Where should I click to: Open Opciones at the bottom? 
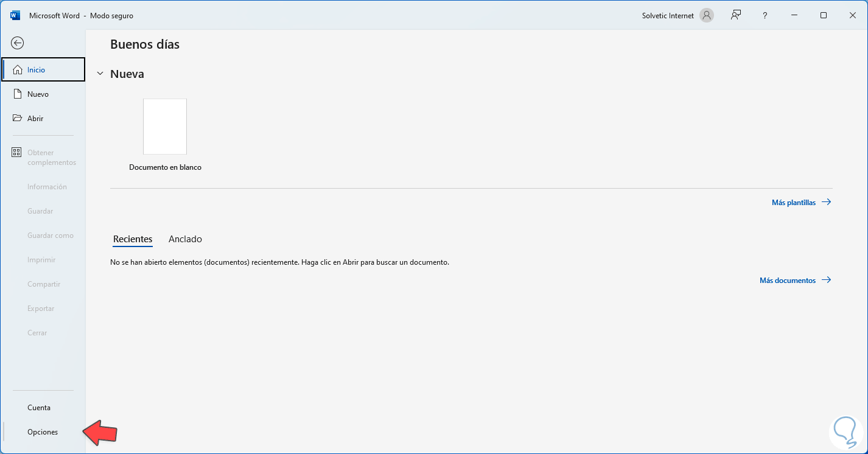pos(42,431)
